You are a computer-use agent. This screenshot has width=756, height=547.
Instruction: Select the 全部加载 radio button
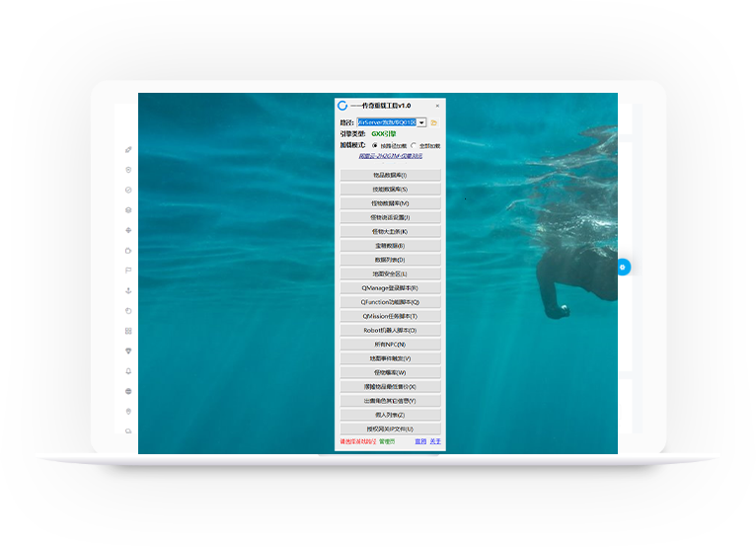coord(414,145)
